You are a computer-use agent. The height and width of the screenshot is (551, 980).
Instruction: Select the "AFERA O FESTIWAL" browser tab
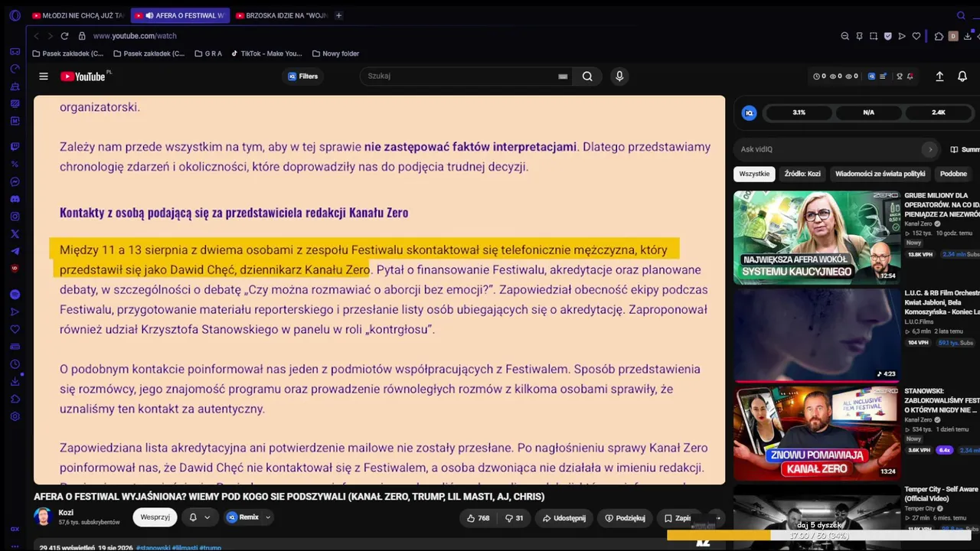point(180,15)
